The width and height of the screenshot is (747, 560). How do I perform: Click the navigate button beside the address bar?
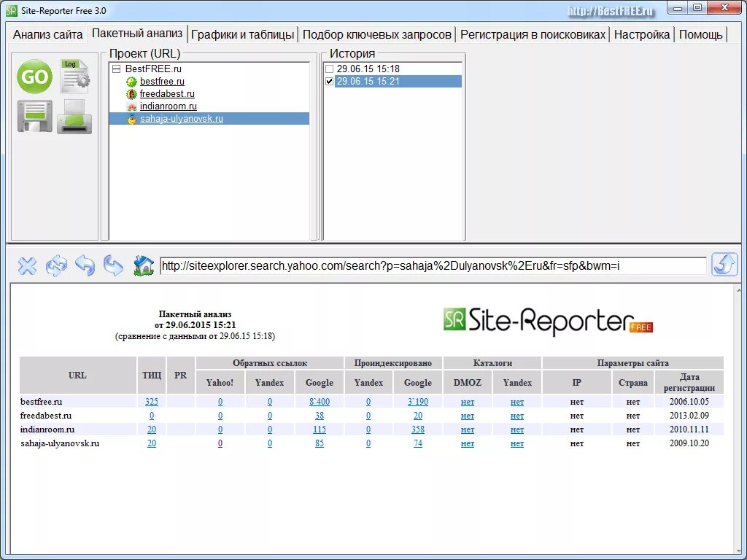[x=724, y=264]
